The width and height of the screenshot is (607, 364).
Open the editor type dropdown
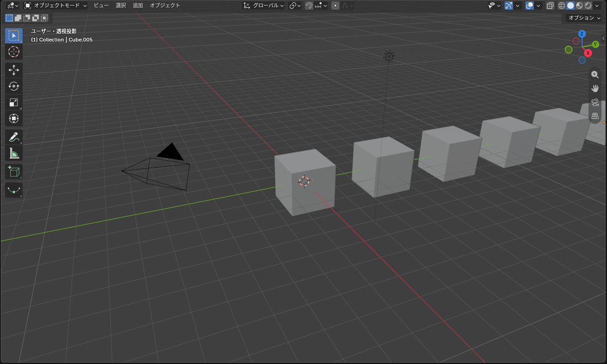[12, 6]
